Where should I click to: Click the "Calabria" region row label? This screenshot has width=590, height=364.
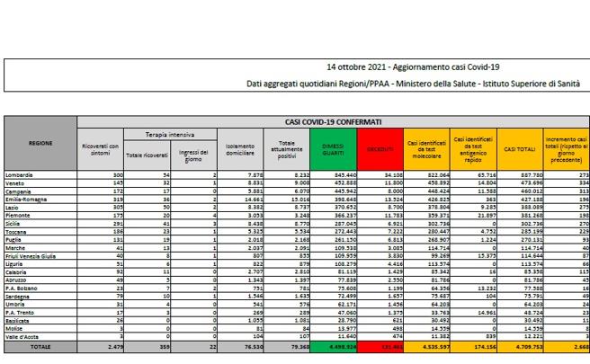[16, 272]
